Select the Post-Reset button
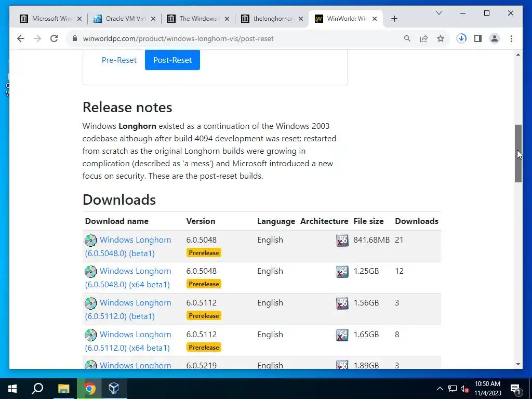Viewport: 532px width, 399px height. (172, 60)
